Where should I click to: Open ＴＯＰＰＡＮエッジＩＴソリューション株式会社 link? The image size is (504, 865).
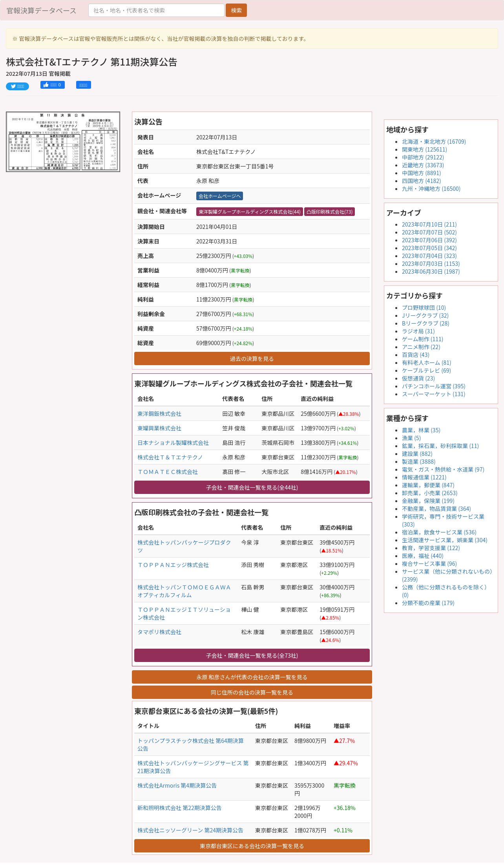tap(184, 613)
